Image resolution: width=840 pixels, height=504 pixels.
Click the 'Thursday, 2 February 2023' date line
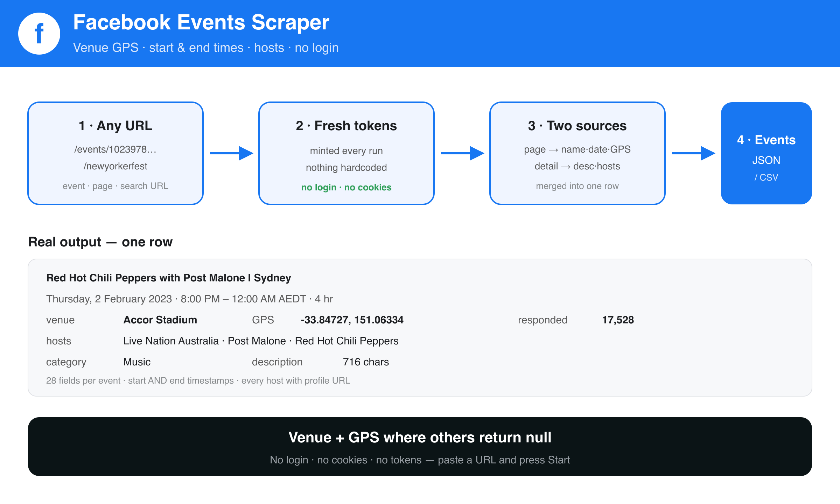pos(190,299)
